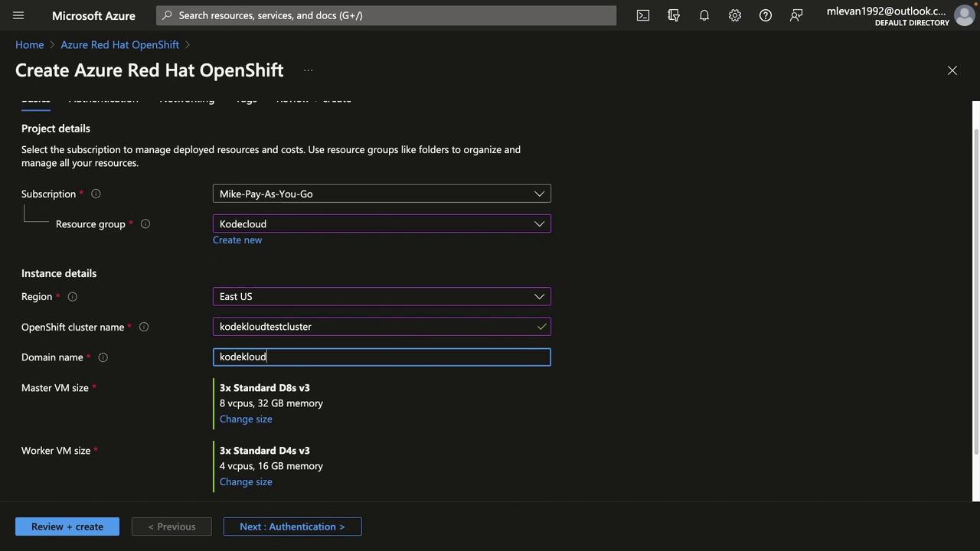980x551 pixels.
Task: Navigate to Azure Red Hat OpenShift breadcrumb
Action: 119,45
